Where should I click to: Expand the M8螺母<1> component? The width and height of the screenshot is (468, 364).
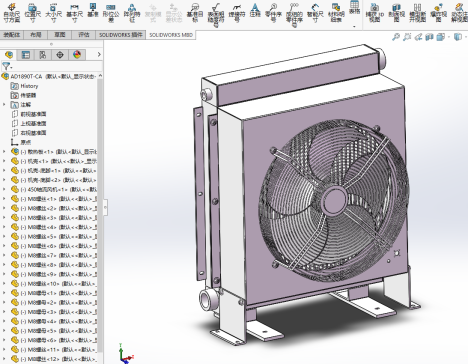(x=4, y=293)
